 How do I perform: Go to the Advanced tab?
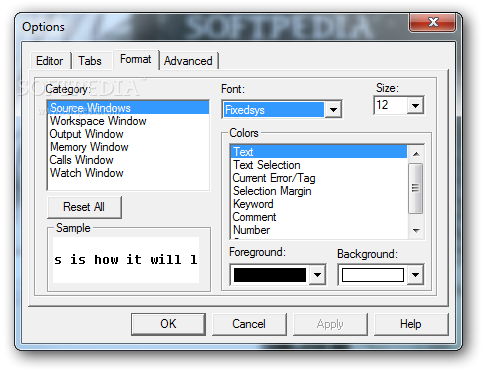point(188,61)
